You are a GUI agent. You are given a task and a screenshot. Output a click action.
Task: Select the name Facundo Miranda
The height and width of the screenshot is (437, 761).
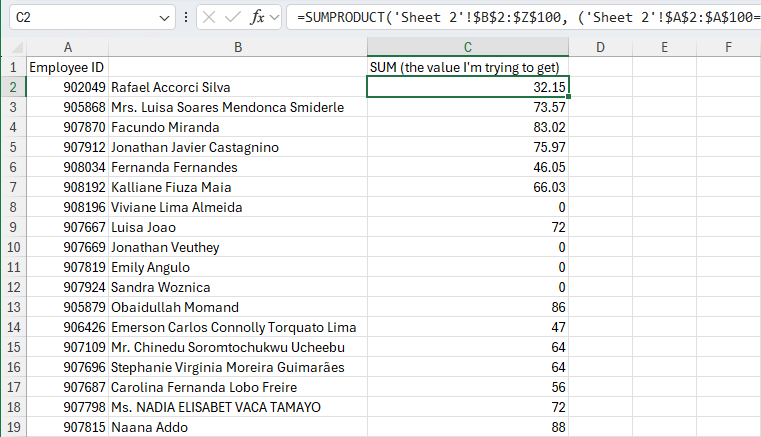point(238,127)
